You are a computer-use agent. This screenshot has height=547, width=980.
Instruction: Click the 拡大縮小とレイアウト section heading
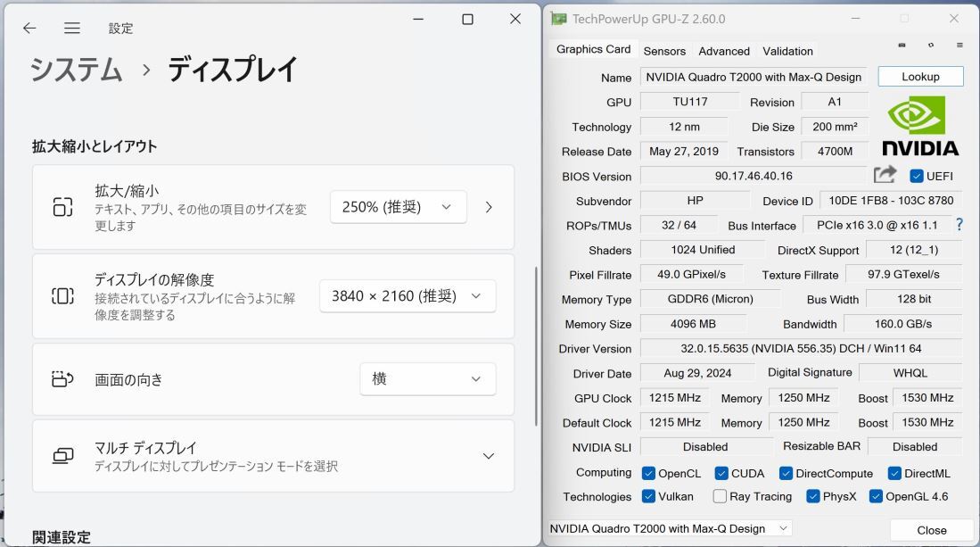tap(95, 146)
